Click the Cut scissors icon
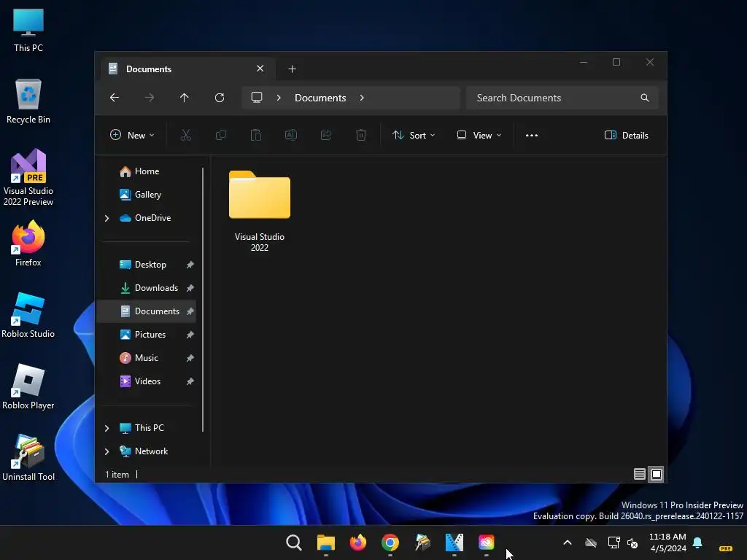This screenshot has height=560, width=747. coord(186,135)
